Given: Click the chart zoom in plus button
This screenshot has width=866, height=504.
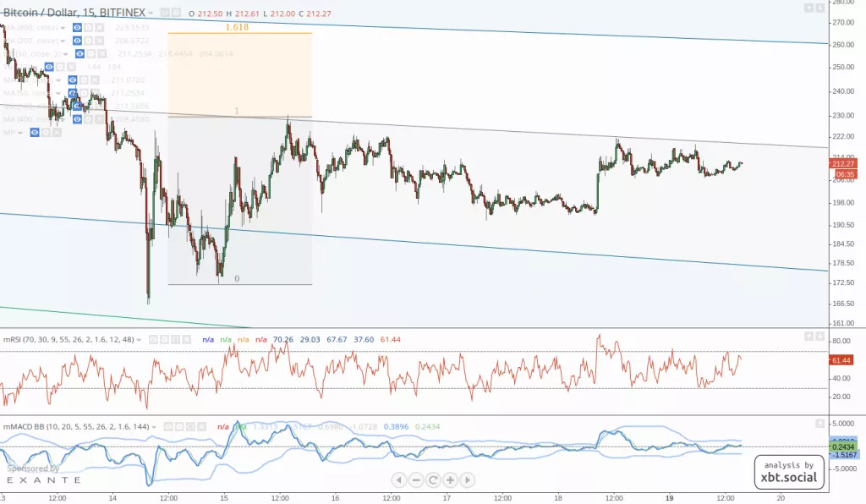Looking at the screenshot, I should pos(450,479).
